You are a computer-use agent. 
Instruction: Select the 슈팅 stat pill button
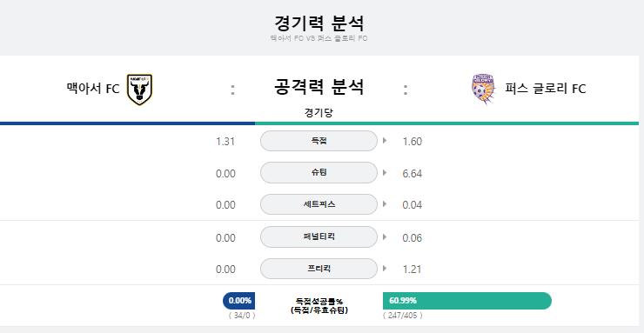coord(319,173)
